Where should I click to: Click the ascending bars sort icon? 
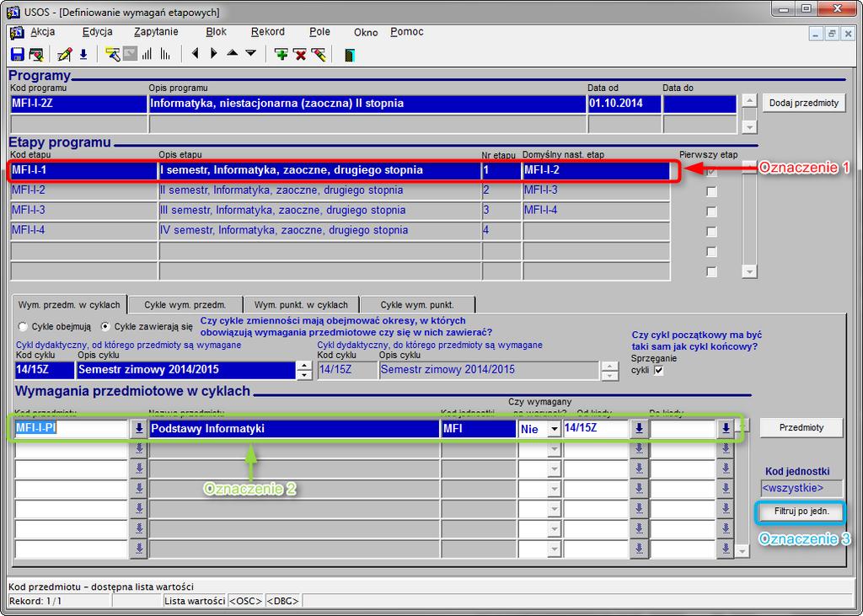147,55
